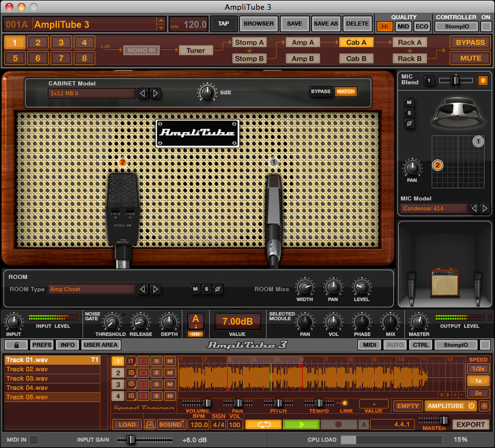This screenshot has width=495, height=448.
Task: Arm record on track 4
Action: [x=143, y=396]
